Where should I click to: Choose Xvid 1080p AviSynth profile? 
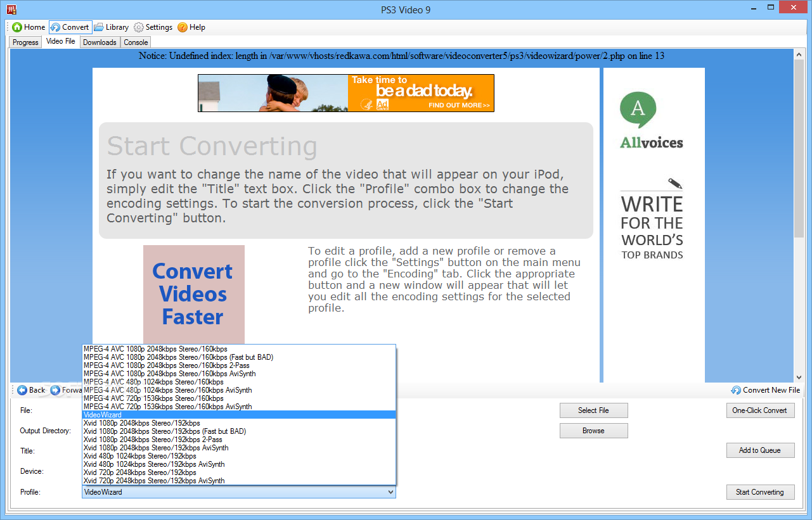click(239, 448)
